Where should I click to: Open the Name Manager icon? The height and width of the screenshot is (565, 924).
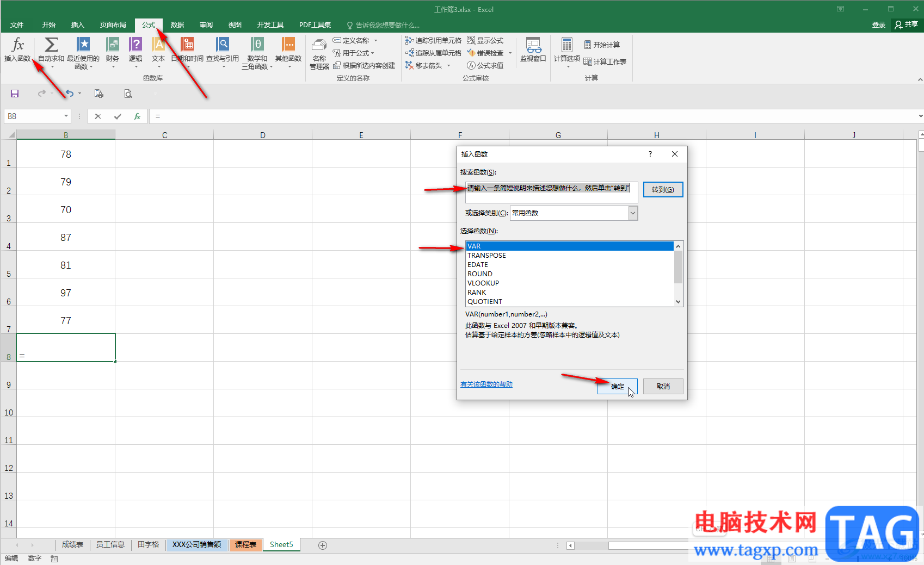319,46
